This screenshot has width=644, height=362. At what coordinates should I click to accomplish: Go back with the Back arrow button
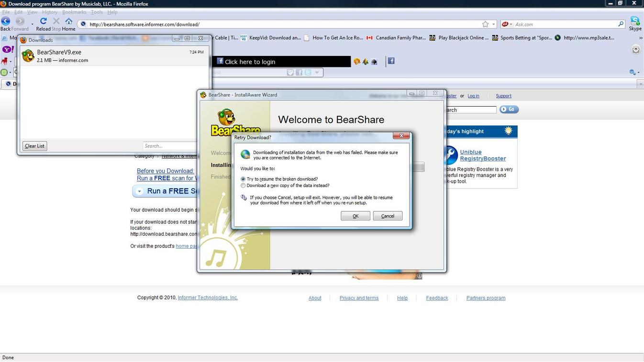coord(6,21)
